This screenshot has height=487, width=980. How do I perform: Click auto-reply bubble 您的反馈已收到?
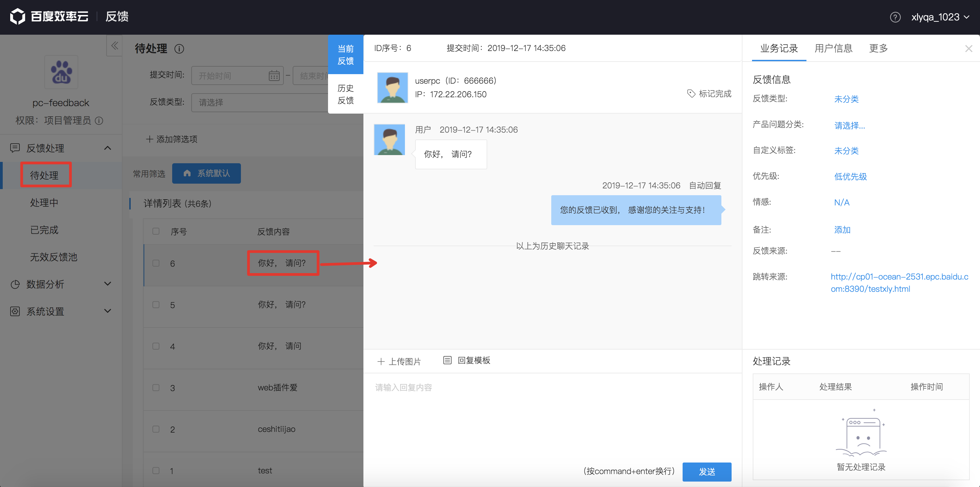click(636, 210)
